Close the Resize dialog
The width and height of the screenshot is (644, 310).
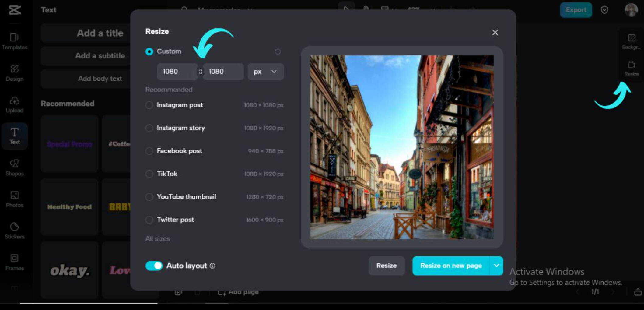[495, 32]
